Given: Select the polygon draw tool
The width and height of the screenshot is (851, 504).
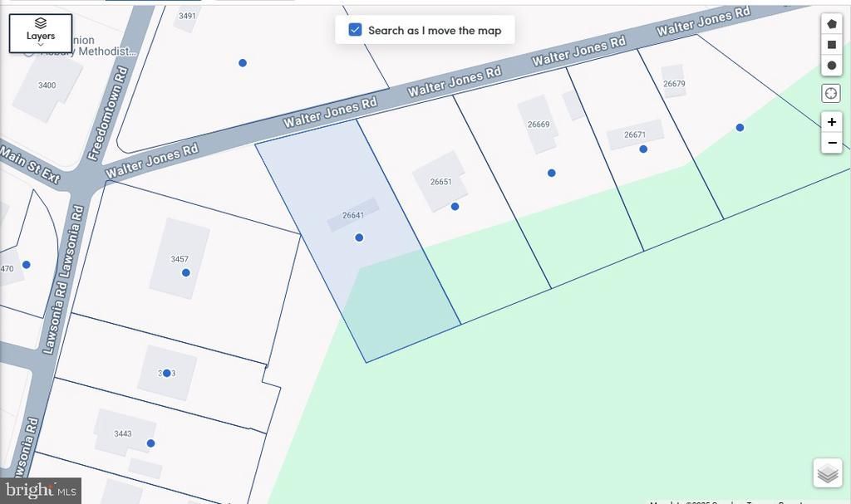Looking at the screenshot, I should [x=831, y=23].
